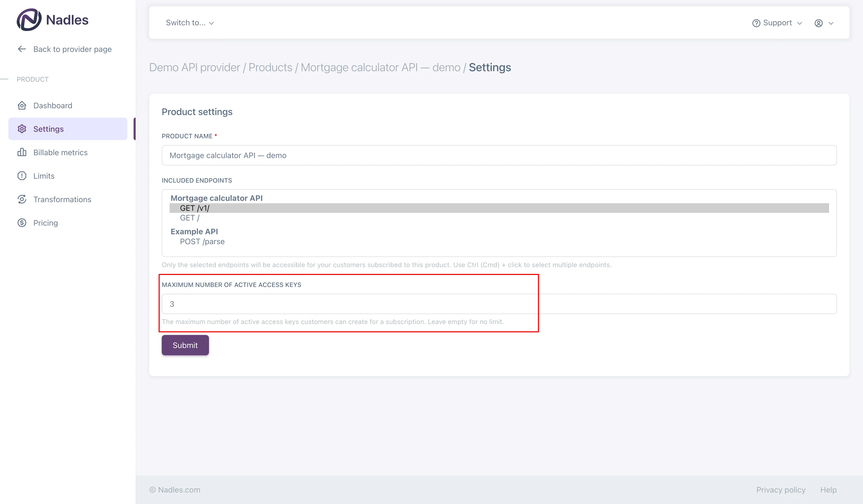Click the INCLUDED ENDPOINTS label

coord(196,181)
